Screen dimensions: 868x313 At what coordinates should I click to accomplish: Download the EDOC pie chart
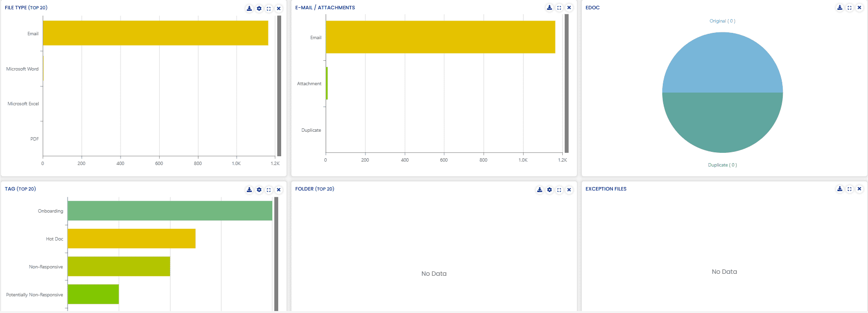click(x=840, y=7)
